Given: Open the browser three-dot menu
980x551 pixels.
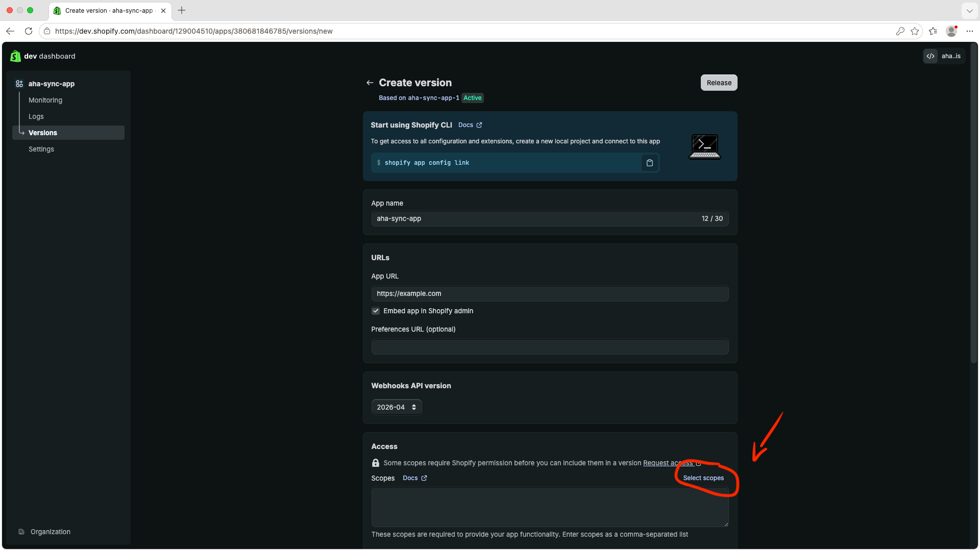Looking at the screenshot, I should click(x=970, y=31).
